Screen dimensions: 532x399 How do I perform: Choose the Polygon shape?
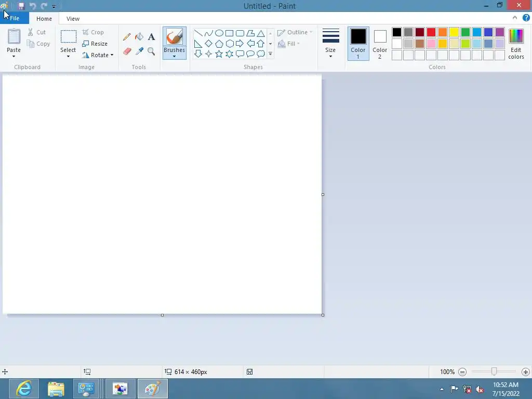(250, 33)
